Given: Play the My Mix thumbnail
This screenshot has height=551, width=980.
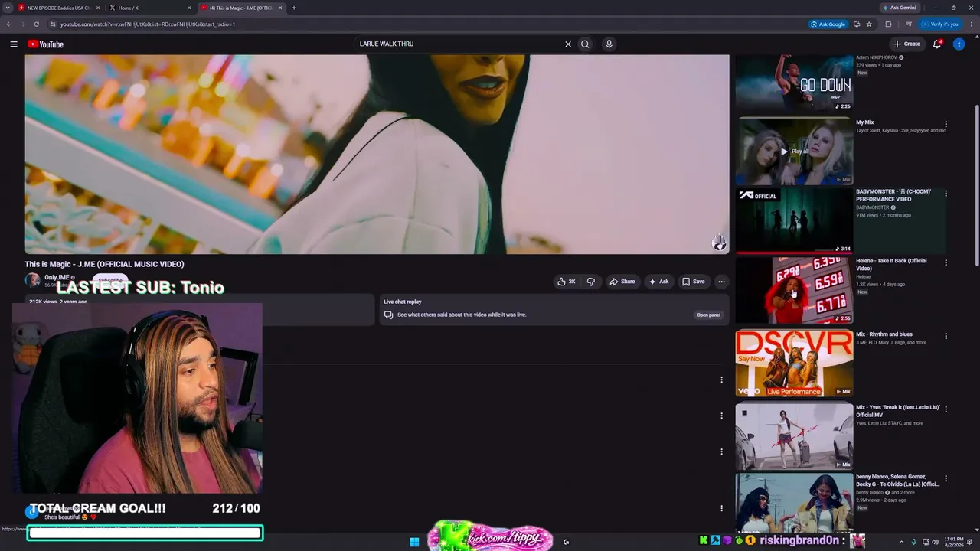Looking at the screenshot, I should (x=794, y=152).
